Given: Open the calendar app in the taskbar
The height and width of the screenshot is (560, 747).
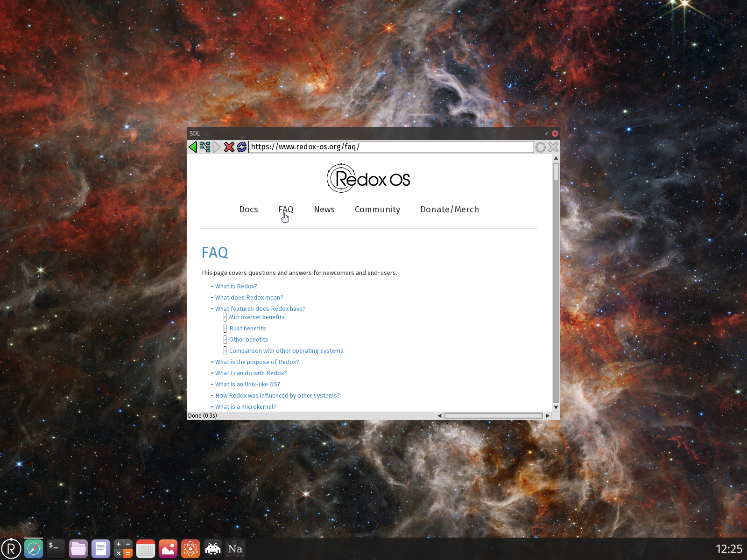Looking at the screenshot, I should (146, 549).
